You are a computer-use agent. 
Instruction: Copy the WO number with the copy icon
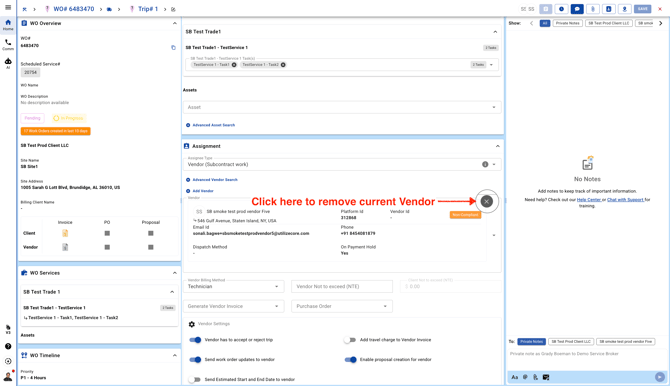[x=173, y=47]
